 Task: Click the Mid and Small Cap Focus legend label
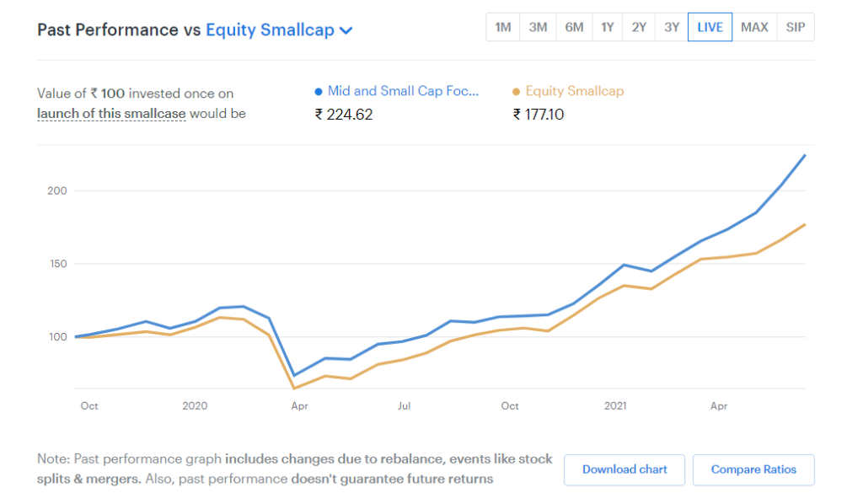pos(403,91)
